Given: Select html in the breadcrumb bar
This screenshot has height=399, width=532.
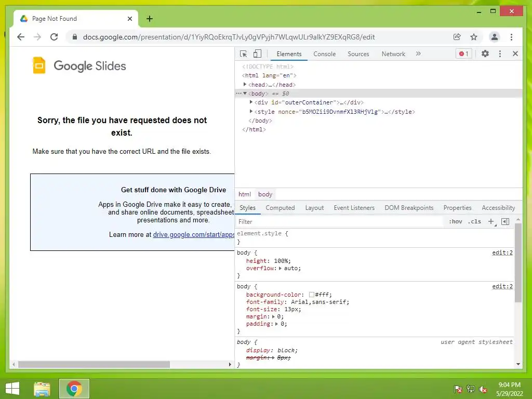Looking at the screenshot, I should click(x=244, y=194).
